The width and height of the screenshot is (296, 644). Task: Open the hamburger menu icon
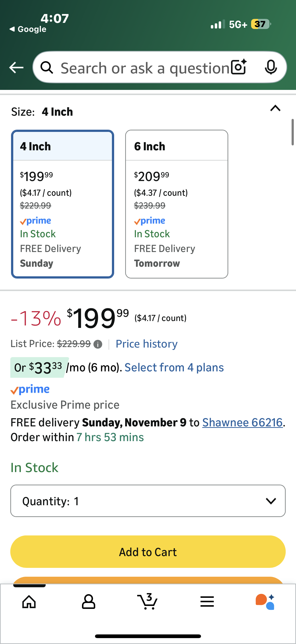(207, 602)
